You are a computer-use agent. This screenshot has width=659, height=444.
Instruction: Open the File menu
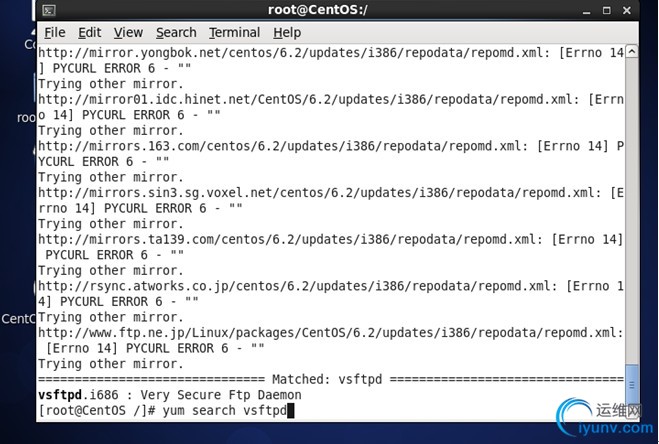pos(55,32)
